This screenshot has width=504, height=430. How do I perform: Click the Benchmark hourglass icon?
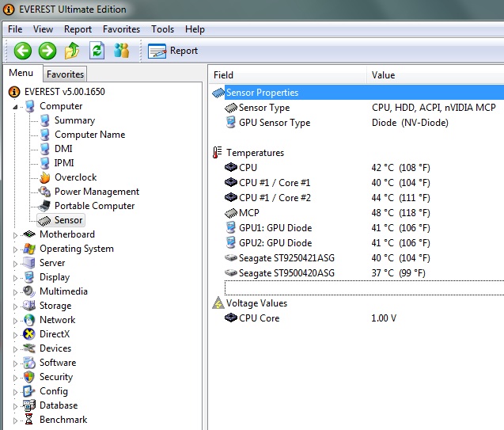29,420
